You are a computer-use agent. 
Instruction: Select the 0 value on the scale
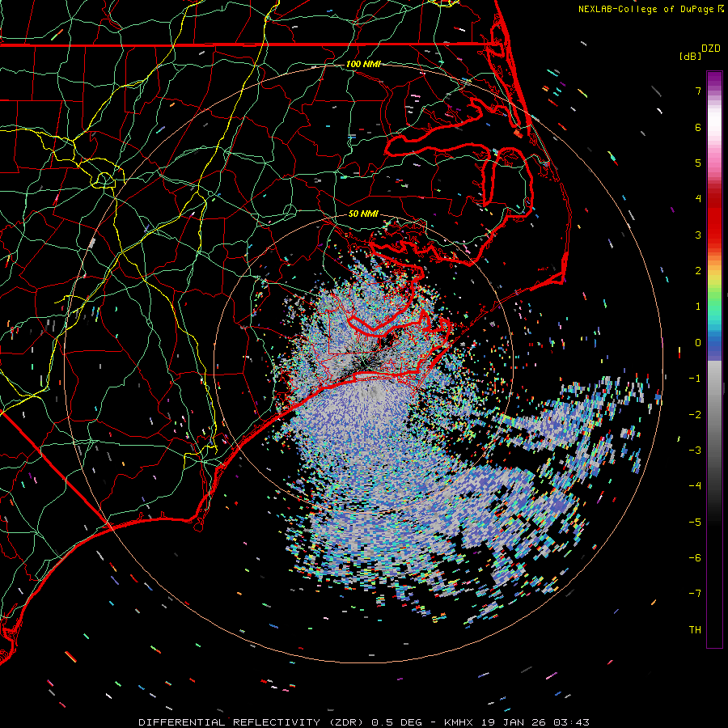coord(698,343)
